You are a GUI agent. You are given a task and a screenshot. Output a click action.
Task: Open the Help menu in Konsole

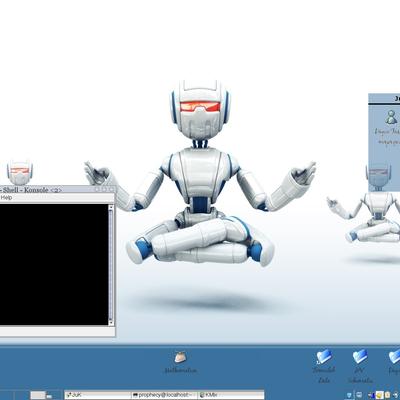click(6, 198)
